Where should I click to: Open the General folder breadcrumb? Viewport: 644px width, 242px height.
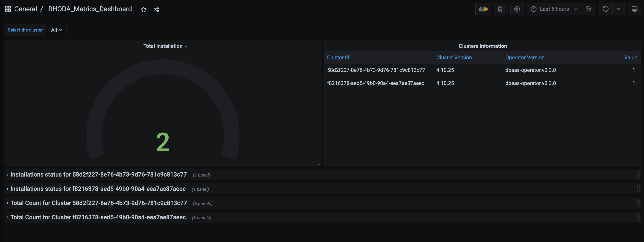coord(25,8)
